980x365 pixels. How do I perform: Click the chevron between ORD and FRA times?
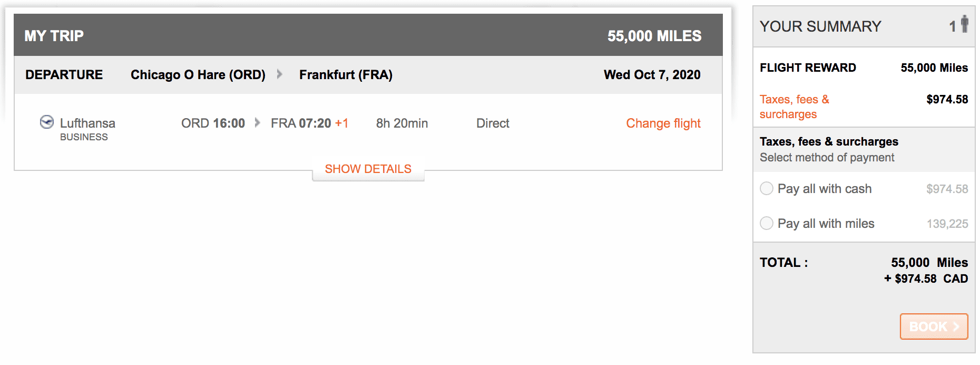pos(257,123)
